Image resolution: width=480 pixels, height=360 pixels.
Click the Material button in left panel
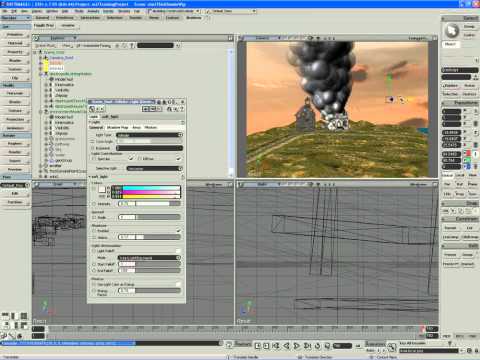tap(15, 43)
